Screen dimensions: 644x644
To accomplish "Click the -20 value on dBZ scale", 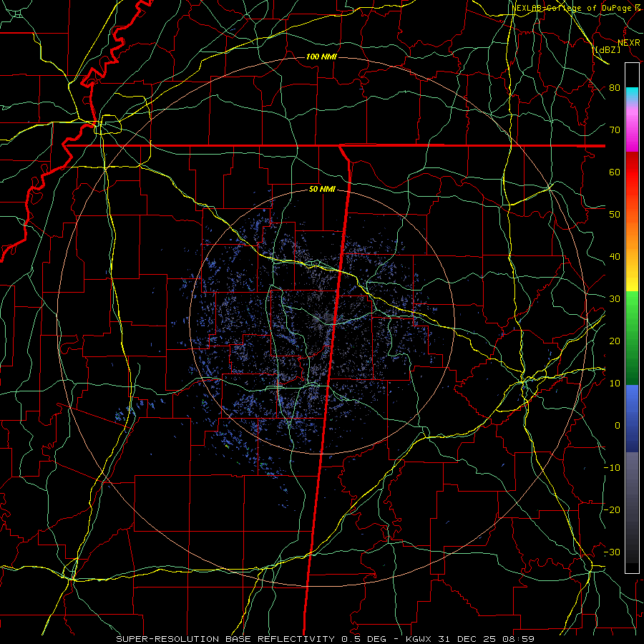I will tap(612, 509).
